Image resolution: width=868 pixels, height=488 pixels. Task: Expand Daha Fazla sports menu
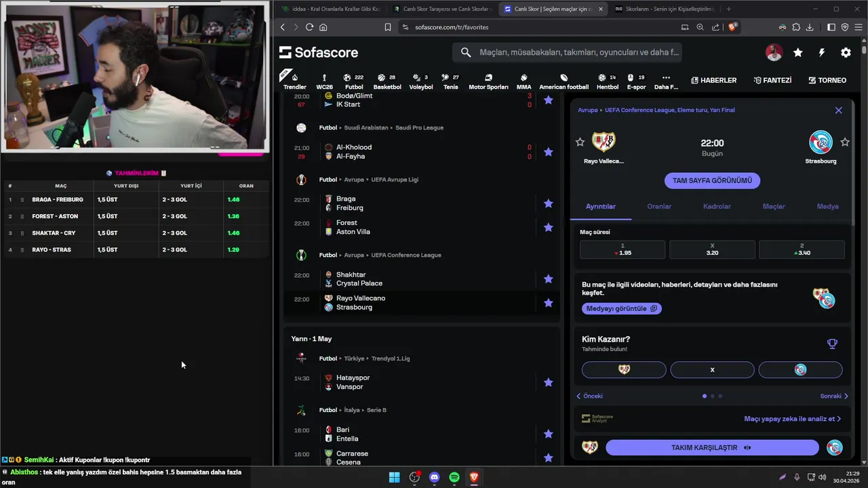[666, 80]
